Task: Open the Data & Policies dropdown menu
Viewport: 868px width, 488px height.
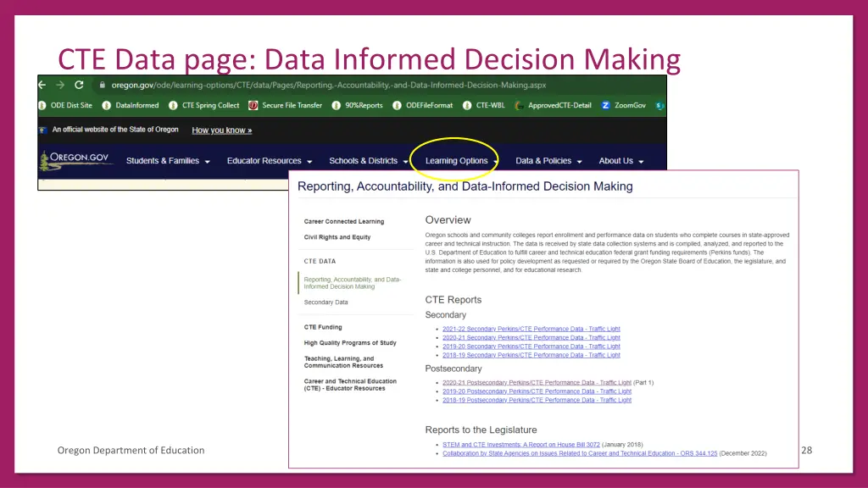Action: coord(548,161)
